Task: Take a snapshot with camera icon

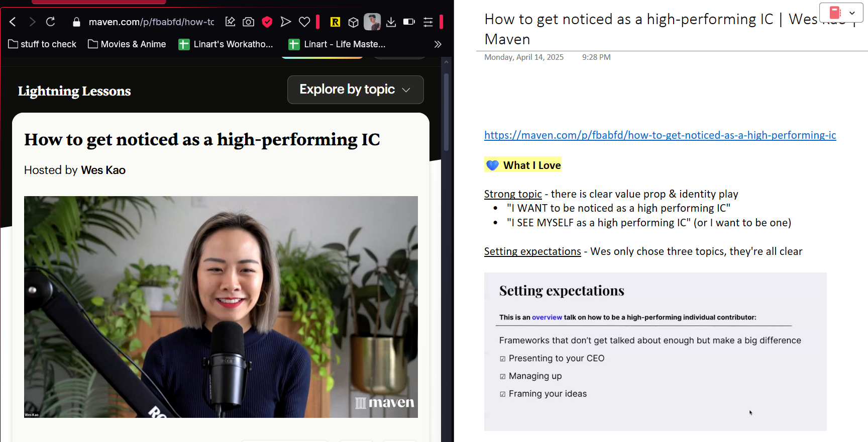Action: click(x=249, y=22)
